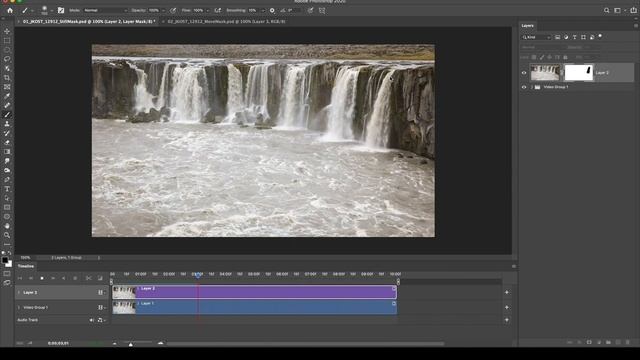Screen dimensions: 640x360
Task: Expand Video Group 1 track in the Timeline
Action: 18,307
